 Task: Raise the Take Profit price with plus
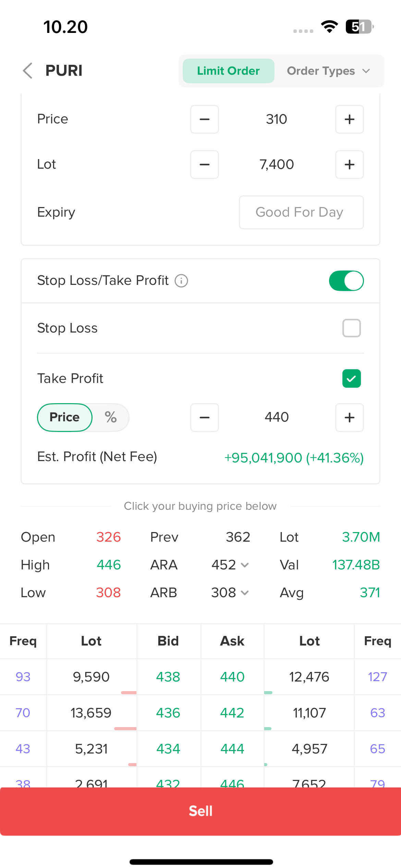coord(349,418)
